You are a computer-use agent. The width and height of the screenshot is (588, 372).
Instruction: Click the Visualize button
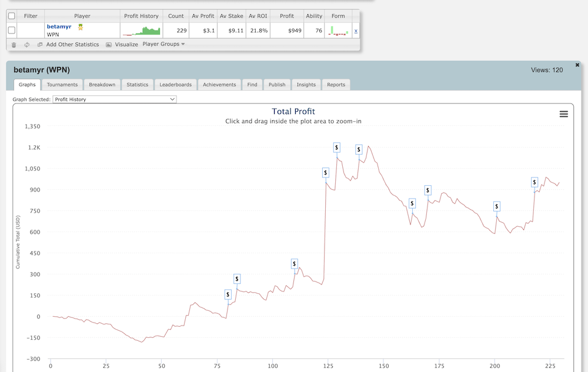click(x=126, y=45)
